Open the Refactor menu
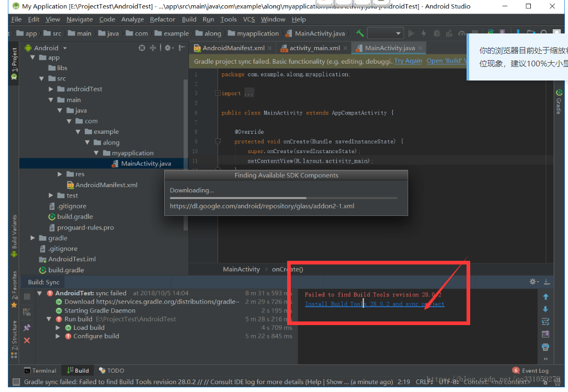 162,19
